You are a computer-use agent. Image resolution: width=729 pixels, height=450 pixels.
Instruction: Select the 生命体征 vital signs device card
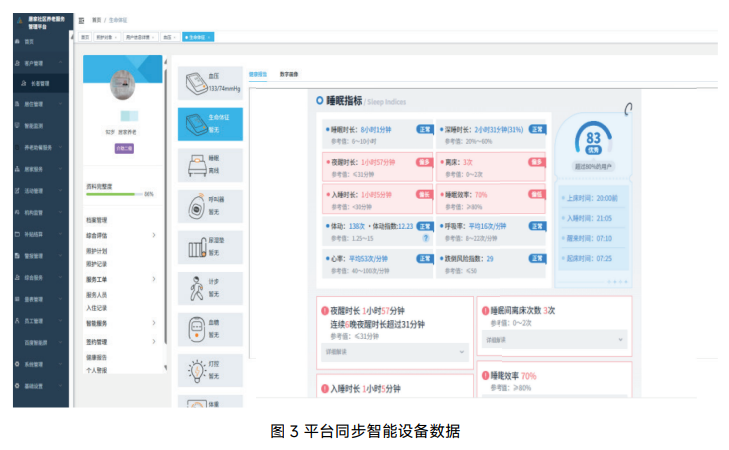pyautogui.click(x=210, y=123)
